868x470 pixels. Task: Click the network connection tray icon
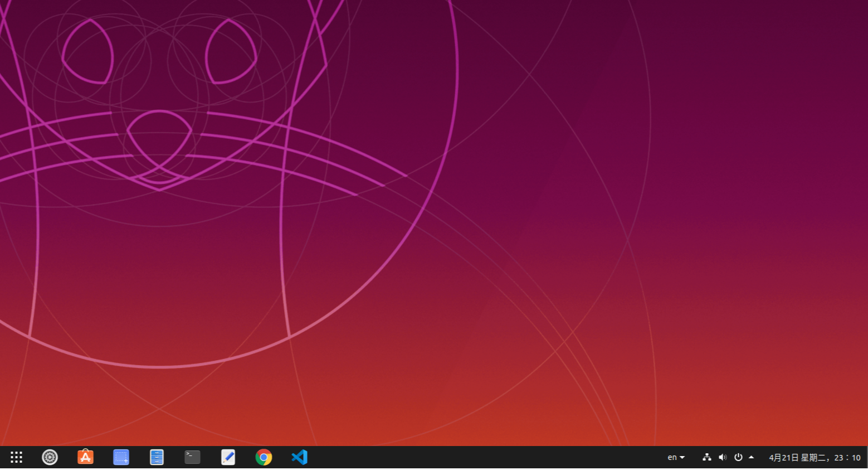tap(706, 457)
